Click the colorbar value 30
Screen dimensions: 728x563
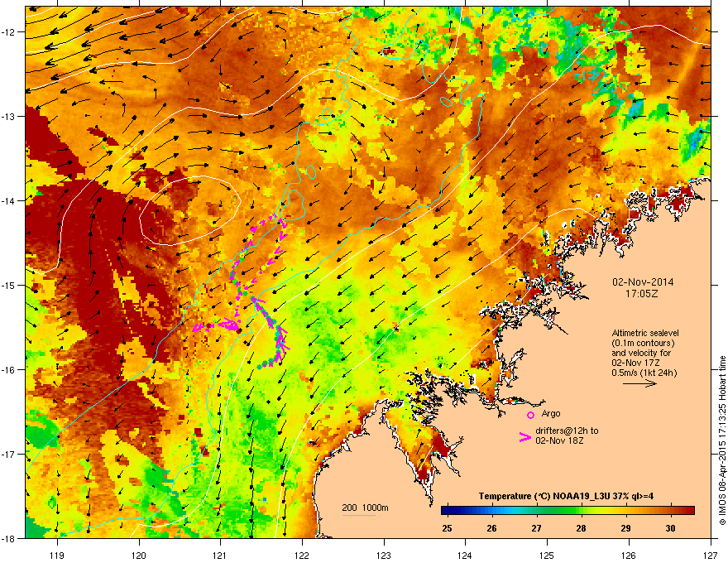click(670, 528)
